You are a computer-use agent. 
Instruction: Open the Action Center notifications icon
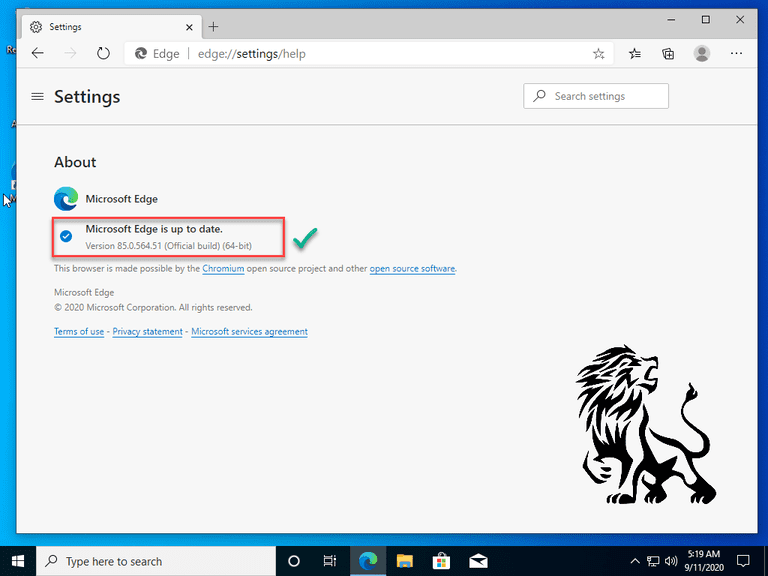click(743, 561)
